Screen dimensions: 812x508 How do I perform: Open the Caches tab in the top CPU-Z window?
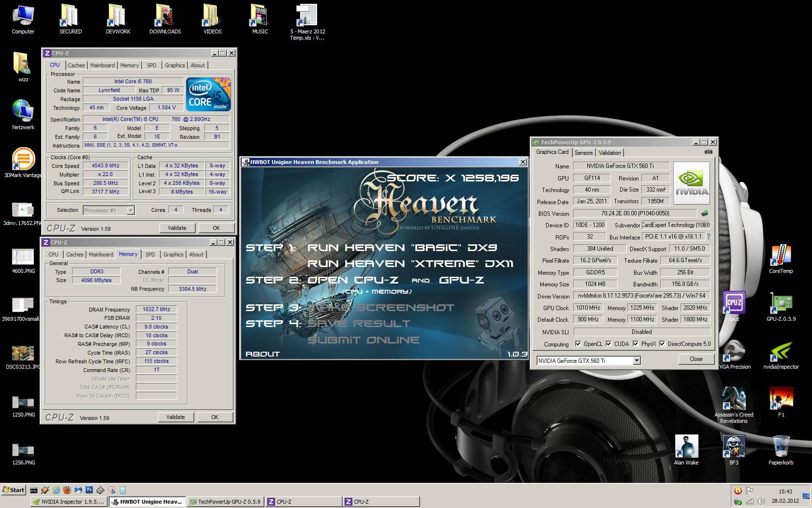[76, 65]
